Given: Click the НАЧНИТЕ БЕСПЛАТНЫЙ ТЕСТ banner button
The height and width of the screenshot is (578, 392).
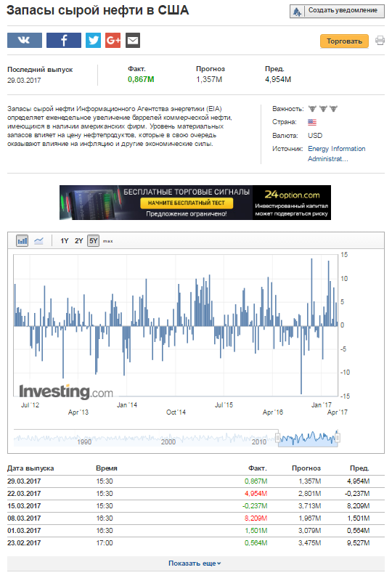Looking at the screenshot, I should point(187,203).
